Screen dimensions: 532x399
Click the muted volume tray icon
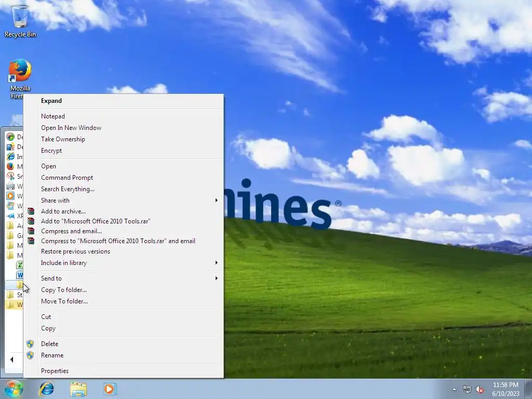click(x=480, y=390)
